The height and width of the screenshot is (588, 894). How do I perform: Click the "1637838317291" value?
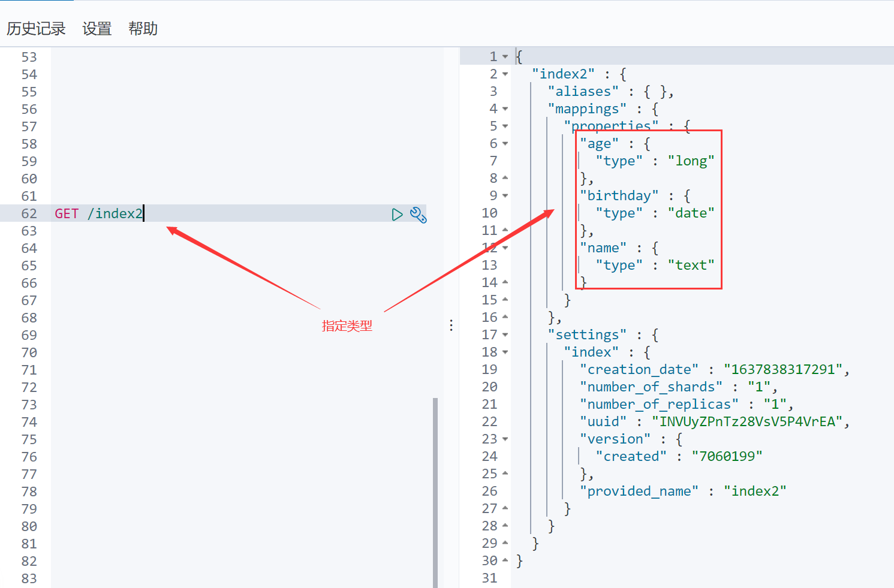click(783, 370)
